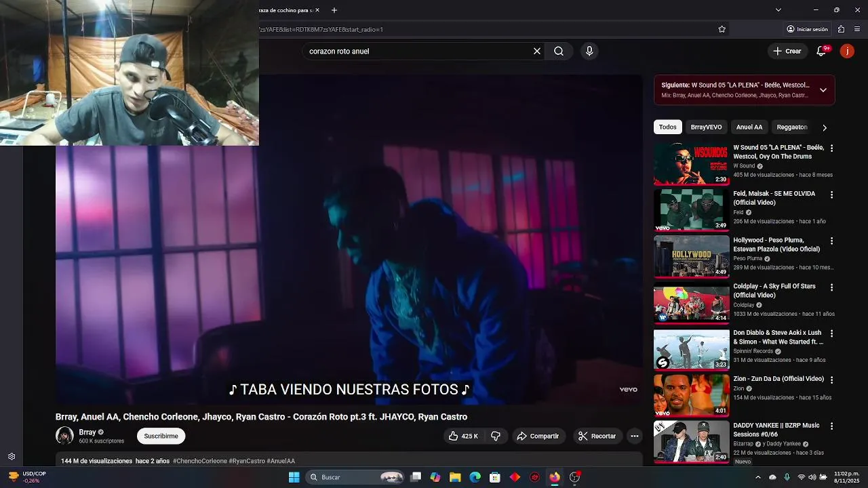Open Coldplay A Sky Full Of Stars title

coord(774,291)
